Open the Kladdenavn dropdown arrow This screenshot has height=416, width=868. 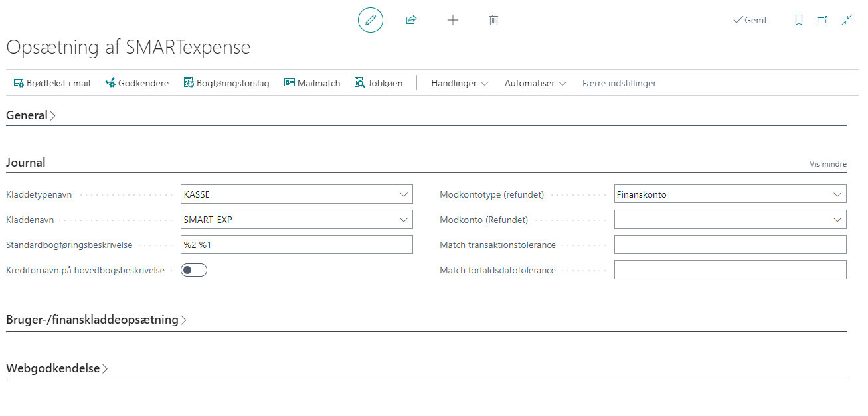point(404,220)
